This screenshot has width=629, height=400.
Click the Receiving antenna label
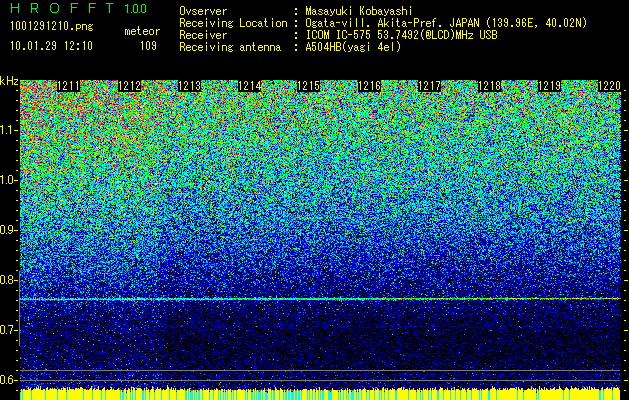click(x=230, y=47)
